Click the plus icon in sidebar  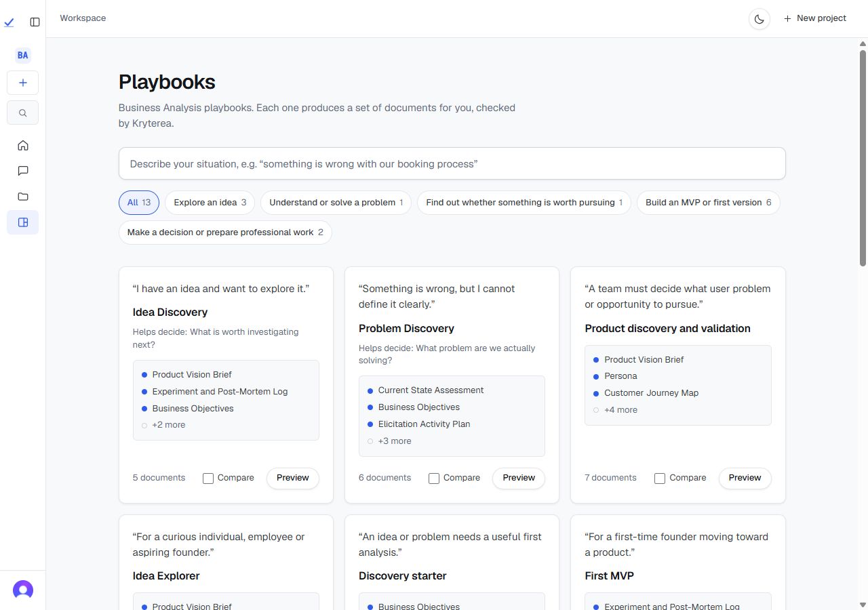pyautogui.click(x=23, y=83)
